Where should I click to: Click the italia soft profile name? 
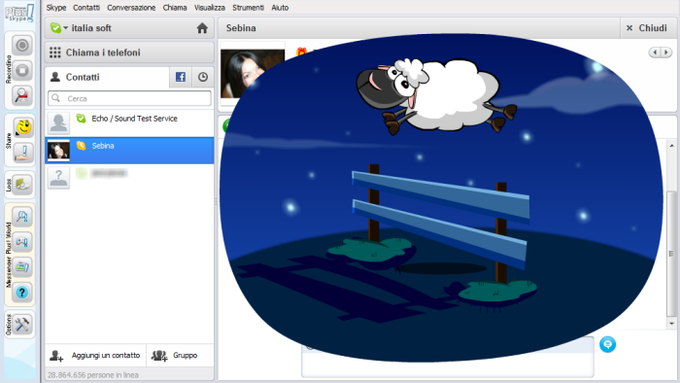91,28
